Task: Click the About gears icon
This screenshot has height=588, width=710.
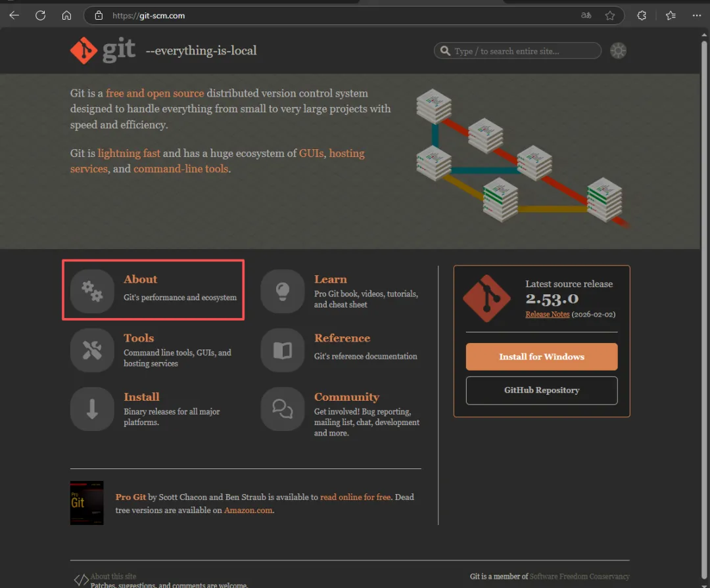Action: 92,291
